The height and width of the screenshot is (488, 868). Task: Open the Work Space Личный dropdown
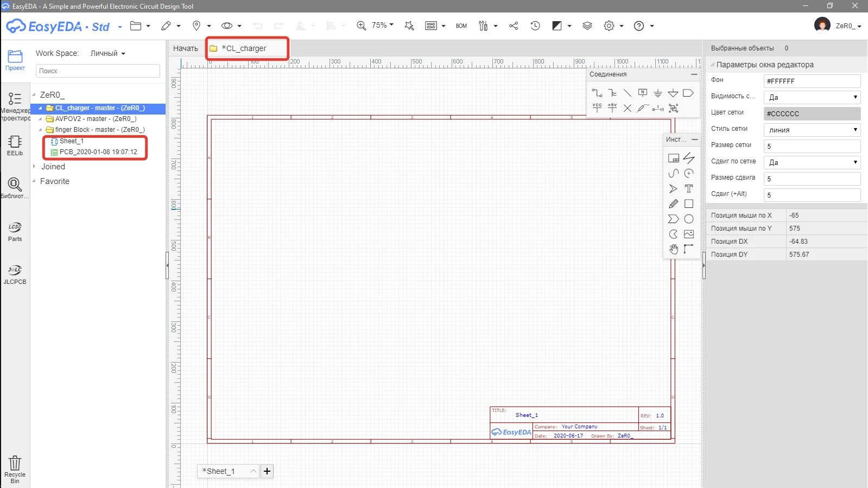(108, 53)
